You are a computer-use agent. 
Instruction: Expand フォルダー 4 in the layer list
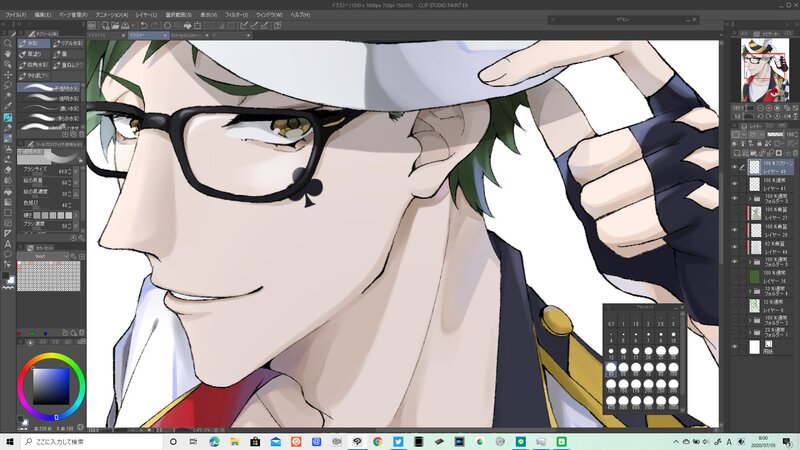751,291
